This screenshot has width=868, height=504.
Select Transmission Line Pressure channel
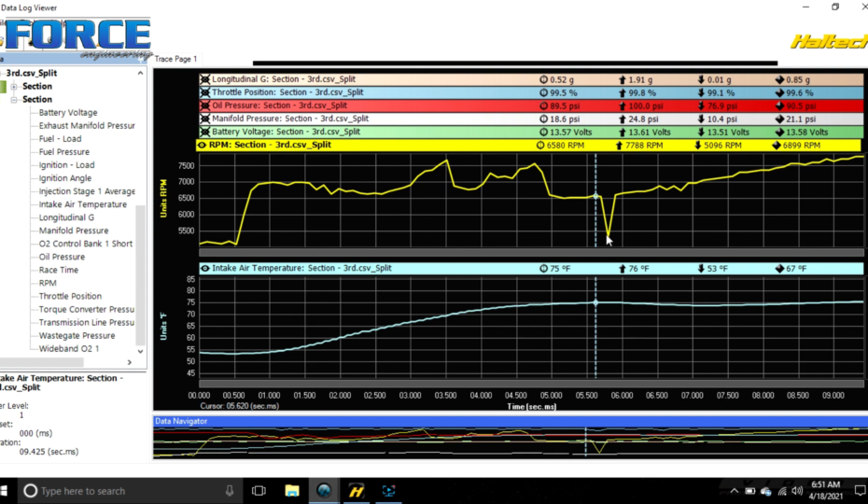(87, 322)
